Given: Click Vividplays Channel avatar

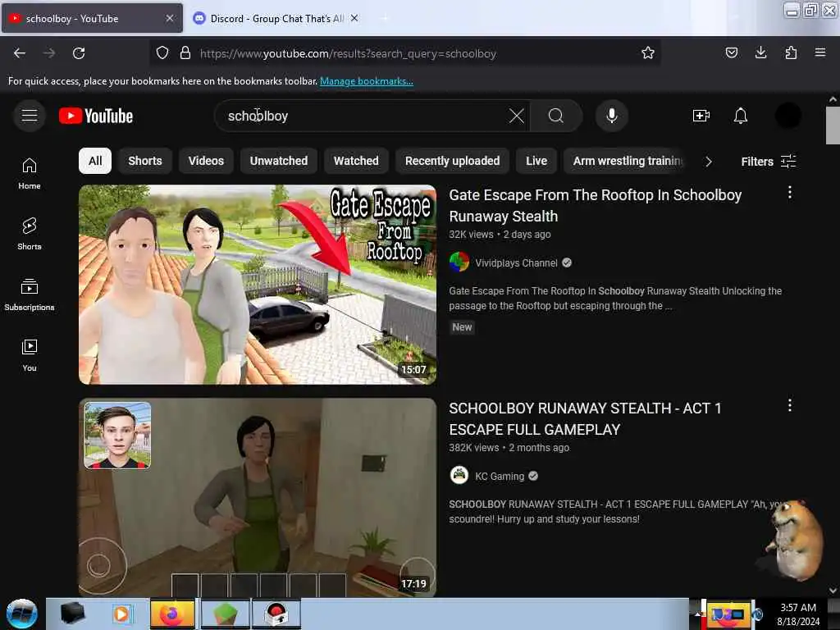Looking at the screenshot, I should coord(459,262).
